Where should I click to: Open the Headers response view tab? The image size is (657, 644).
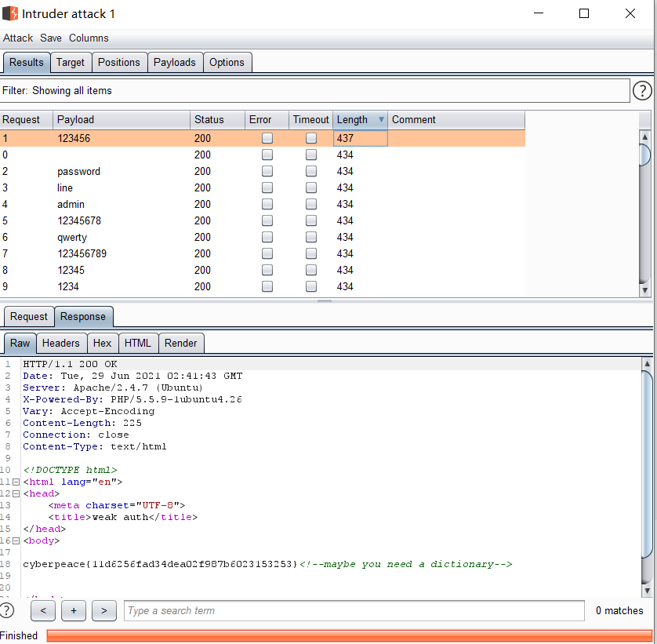tap(60, 343)
